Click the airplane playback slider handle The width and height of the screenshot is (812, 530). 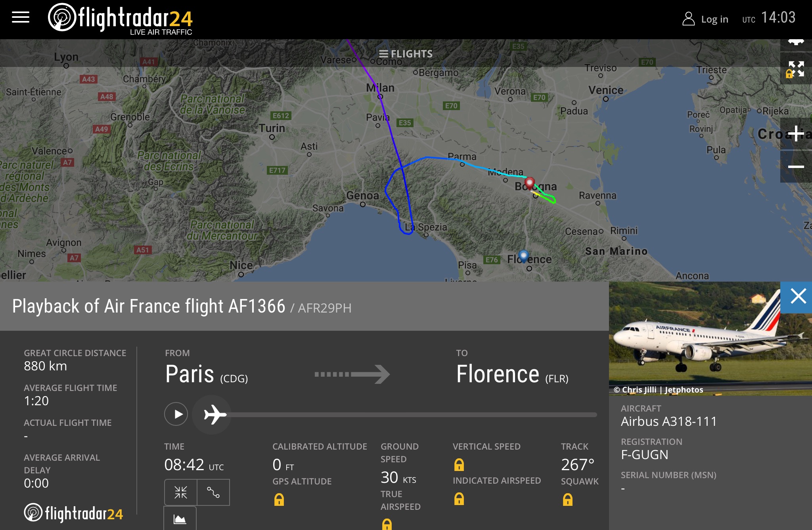pos(214,414)
